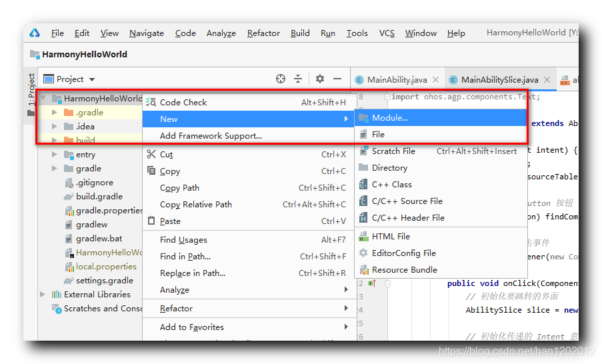Screen dimensions: 602x364
Task: Close the MainAbility.java tab
Action: tap(436, 79)
